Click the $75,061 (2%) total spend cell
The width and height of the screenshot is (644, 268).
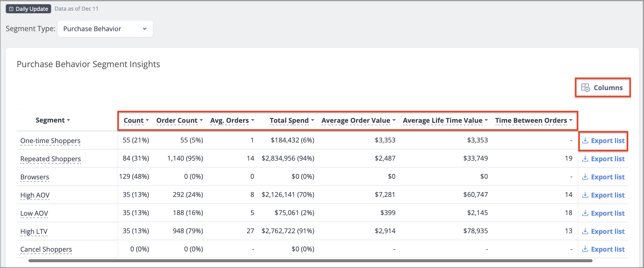pyautogui.click(x=294, y=213)
